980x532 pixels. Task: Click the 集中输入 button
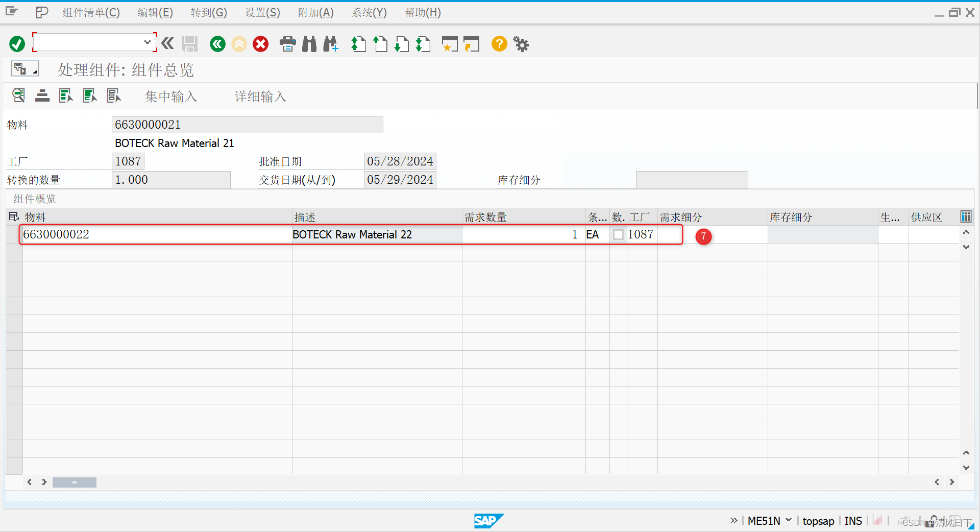coord(171,96)
